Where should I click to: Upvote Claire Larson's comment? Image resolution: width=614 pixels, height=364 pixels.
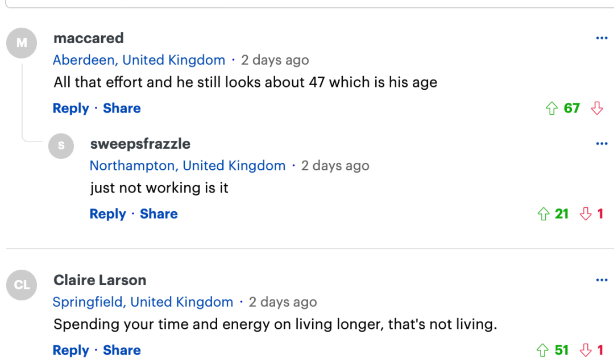[543, 350]
